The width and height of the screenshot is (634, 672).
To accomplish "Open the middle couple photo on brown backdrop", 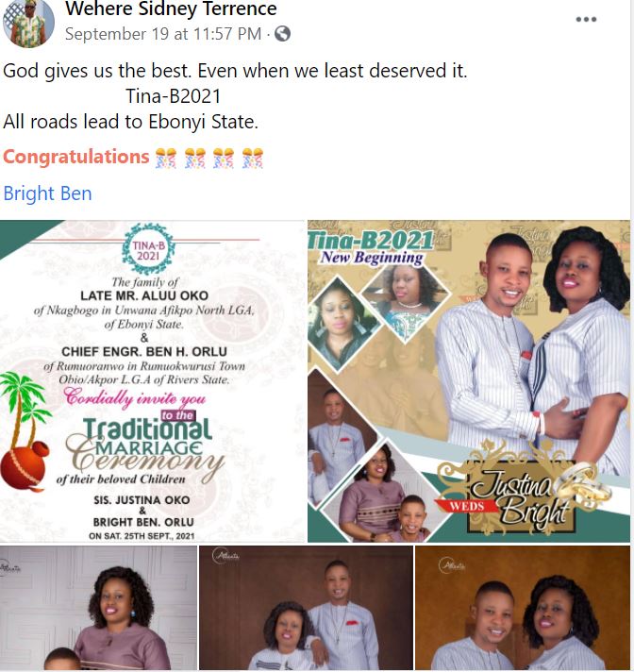I will [306, 608].
